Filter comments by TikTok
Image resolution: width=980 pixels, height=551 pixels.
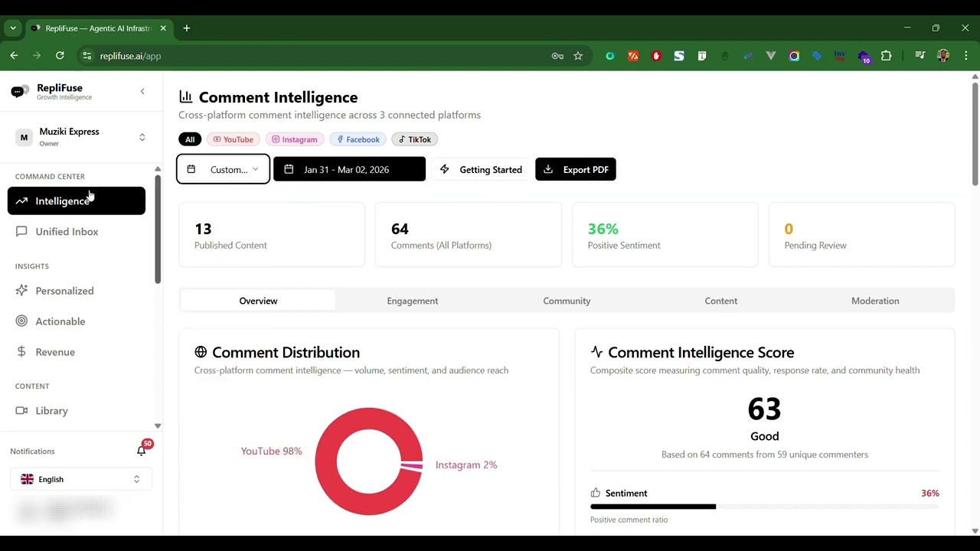point(414,139)
